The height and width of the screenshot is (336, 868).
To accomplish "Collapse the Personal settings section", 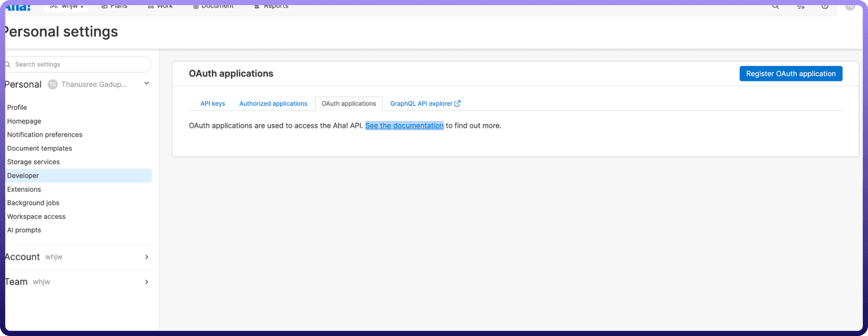I will (x=146, y=84).
